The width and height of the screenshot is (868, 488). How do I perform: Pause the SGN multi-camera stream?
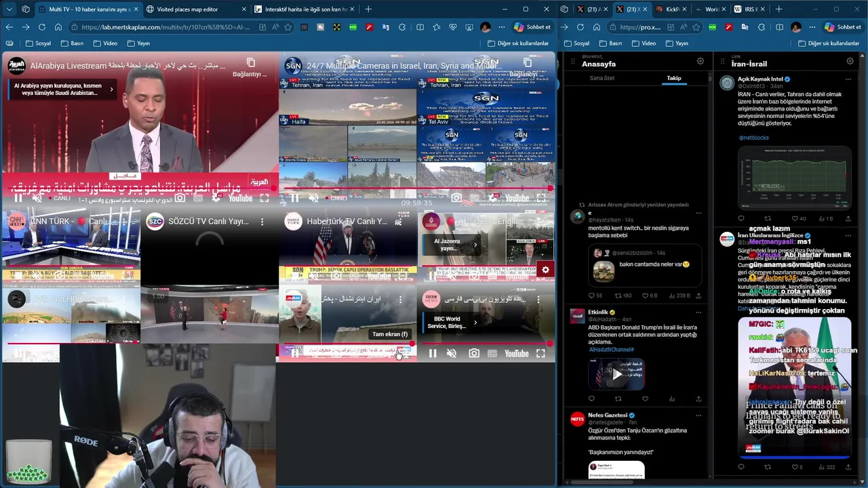click(295, 199)
